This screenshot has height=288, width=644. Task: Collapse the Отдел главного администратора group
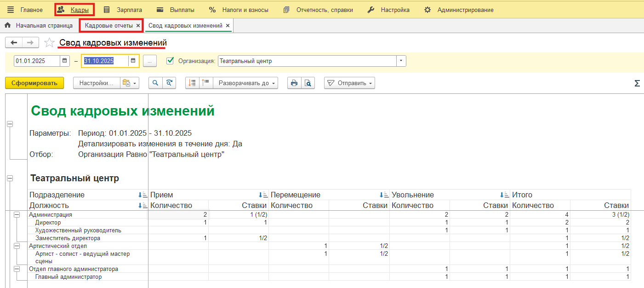(x=17, y=269)
